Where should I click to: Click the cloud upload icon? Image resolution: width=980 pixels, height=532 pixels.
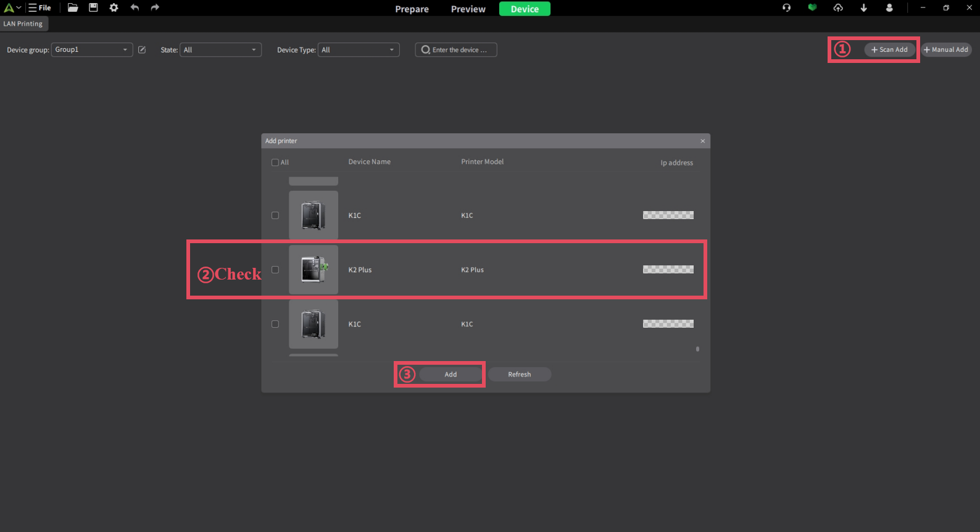pyautogui.click(x=837, y=8)
